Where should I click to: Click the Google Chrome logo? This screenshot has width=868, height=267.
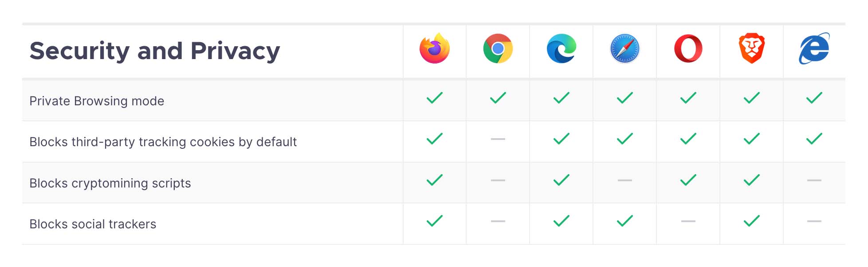pyautogui.click(x=498, y=48)
